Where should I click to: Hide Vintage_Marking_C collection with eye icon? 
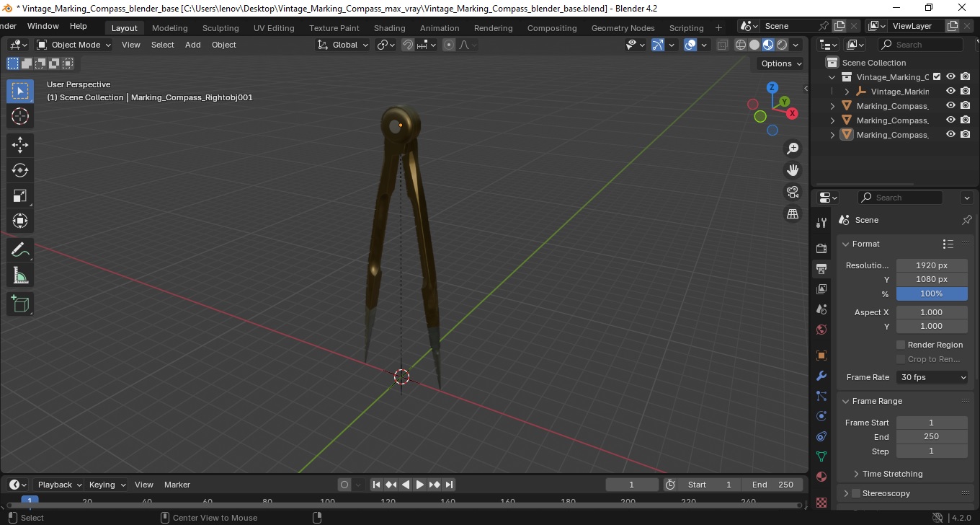[x=950, y=76]
